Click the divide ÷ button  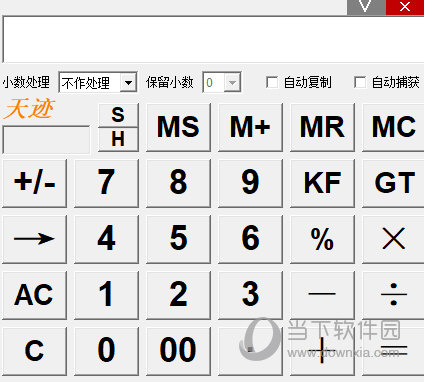pyautogui.click(x=393, y=295)
